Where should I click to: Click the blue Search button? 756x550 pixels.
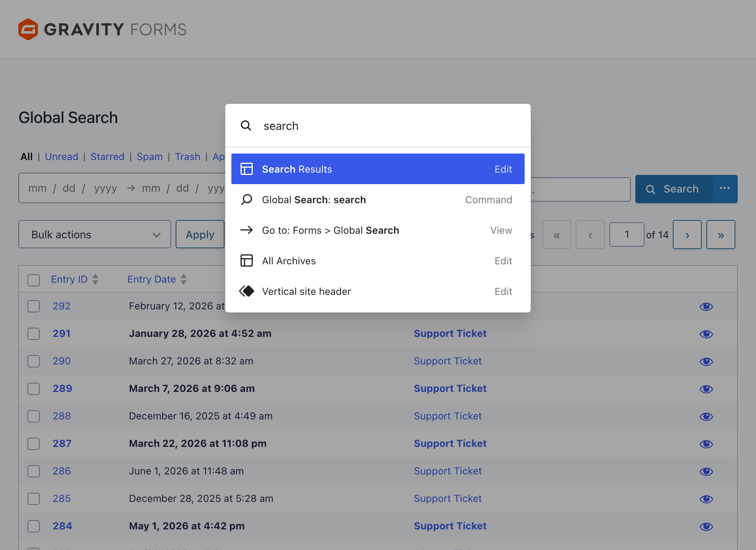click(674, 189)
